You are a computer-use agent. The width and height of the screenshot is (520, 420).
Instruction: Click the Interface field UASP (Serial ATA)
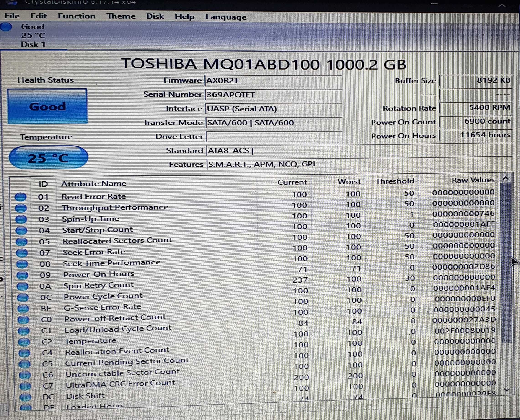(274, 109)
